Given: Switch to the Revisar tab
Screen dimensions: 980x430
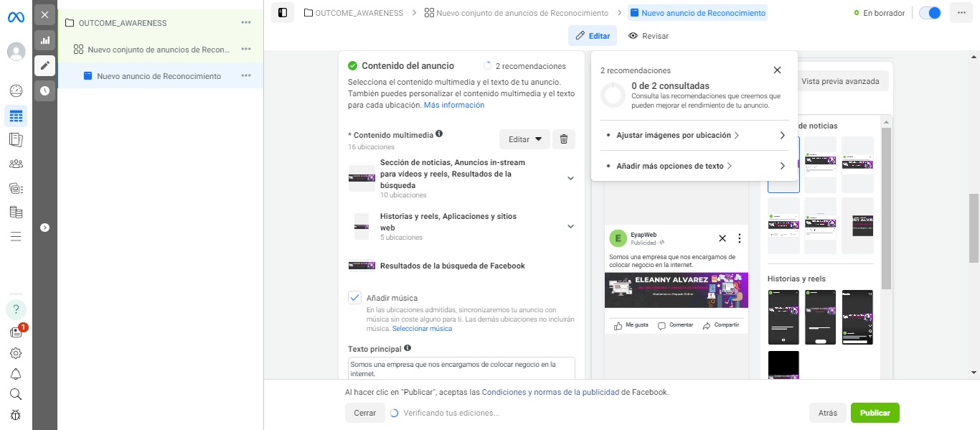Looking at the screenshot, I should tap(649, 36).
